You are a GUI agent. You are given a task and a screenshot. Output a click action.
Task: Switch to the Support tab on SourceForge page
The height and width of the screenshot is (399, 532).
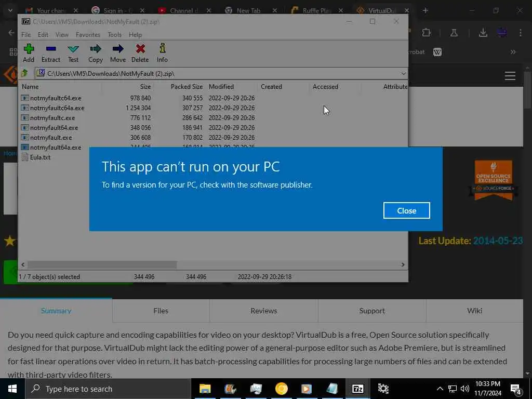click(372, 311)
